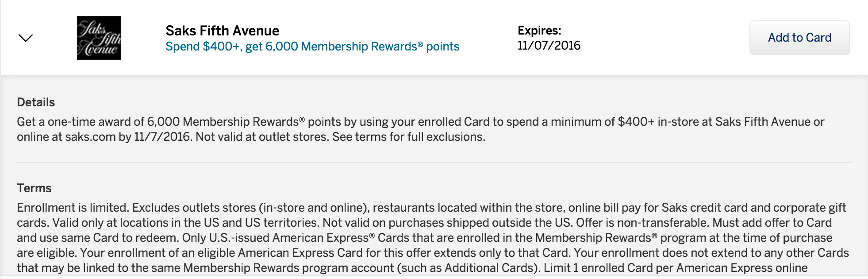This screenshot has height=279, width=868.
Task: Click the Terms section heading
Action: point(34,188)
